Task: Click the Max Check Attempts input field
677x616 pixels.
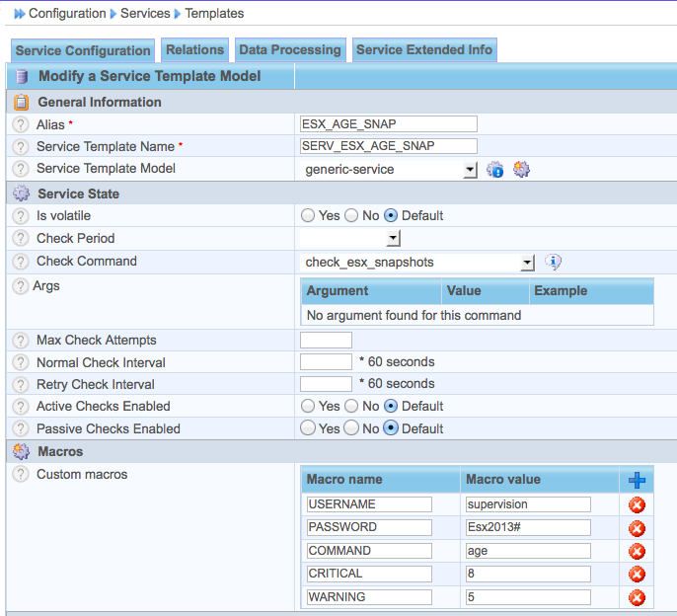Action: click(326, 340)
